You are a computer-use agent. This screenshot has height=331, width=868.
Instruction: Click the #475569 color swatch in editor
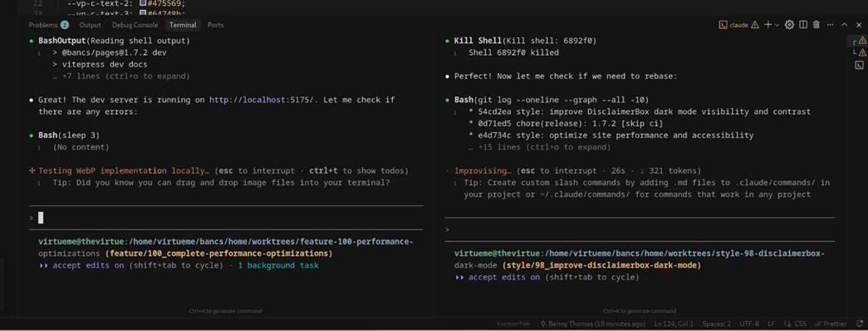tap(143, 2)
